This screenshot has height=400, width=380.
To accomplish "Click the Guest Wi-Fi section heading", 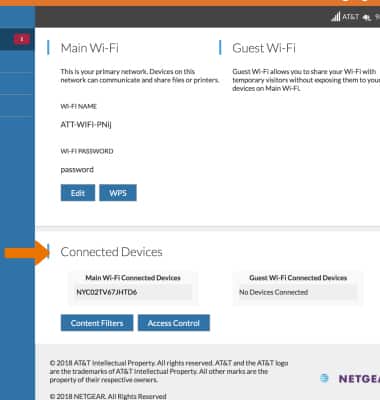I will [x=264, y=48].
